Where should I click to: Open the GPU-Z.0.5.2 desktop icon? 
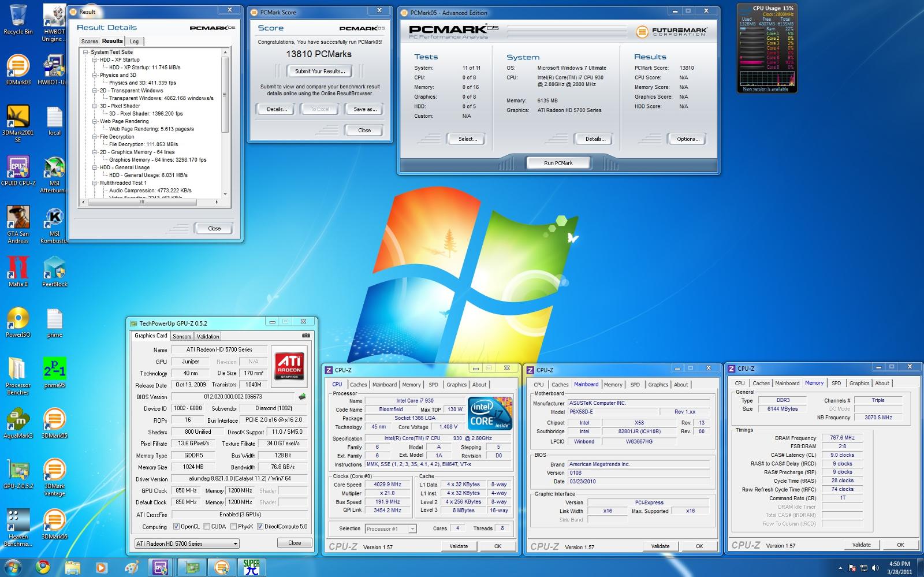pos(18,474)
